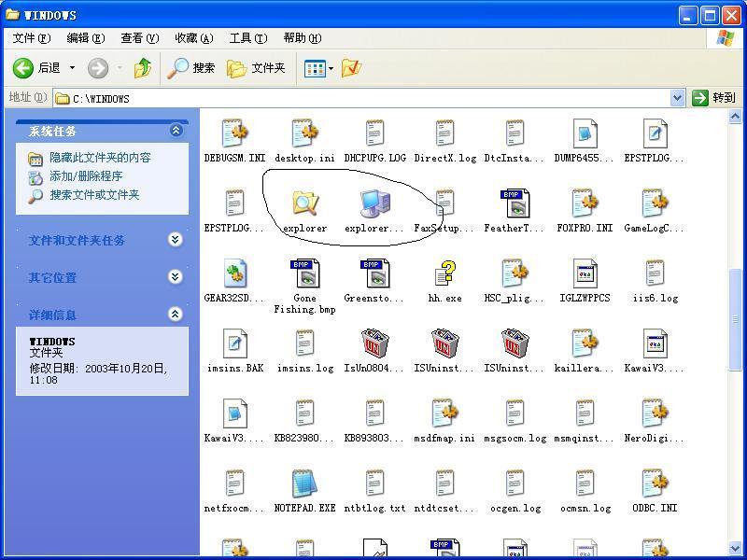Click the disabled forward navigation button
Screen dimensions: 747x560
[98, 68]
